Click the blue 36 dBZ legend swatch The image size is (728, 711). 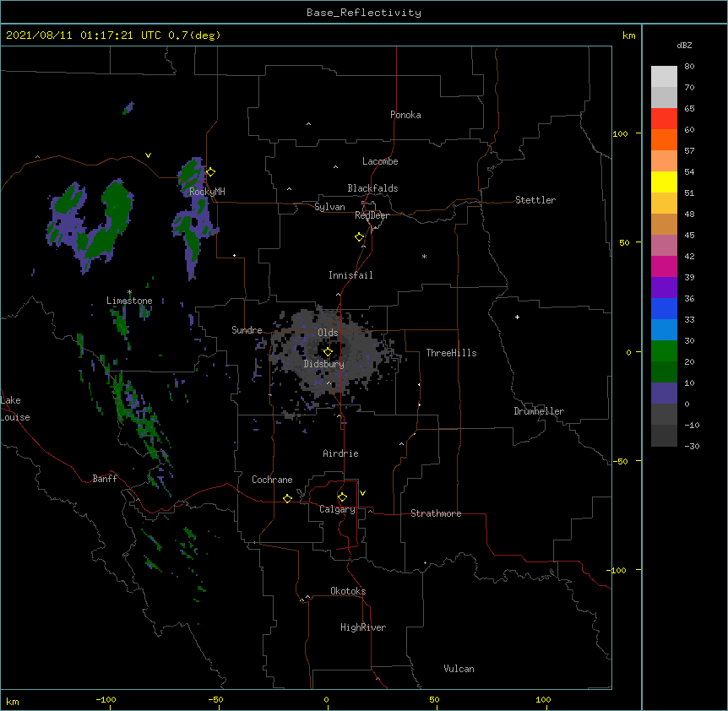point(664,308)
